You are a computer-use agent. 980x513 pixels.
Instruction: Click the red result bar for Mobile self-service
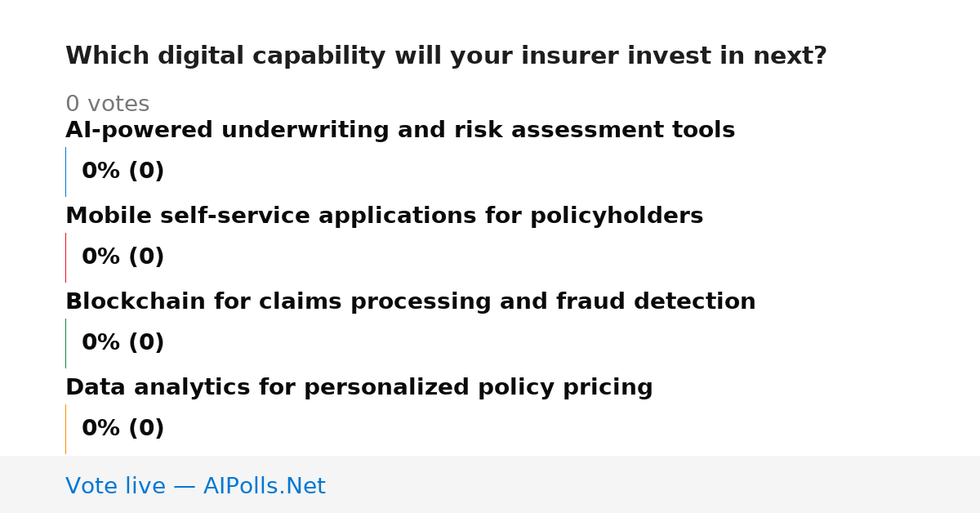click(x=65, y=257)
